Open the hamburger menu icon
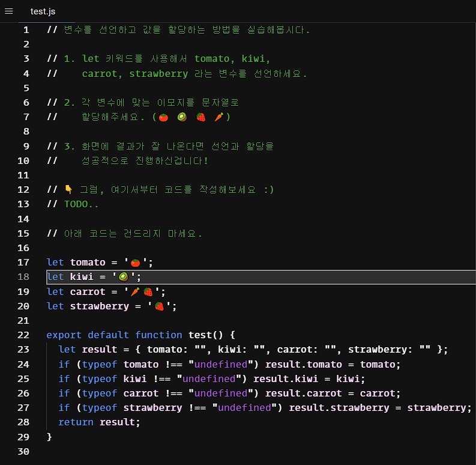The image size is (476, 465). coord(9,11)
